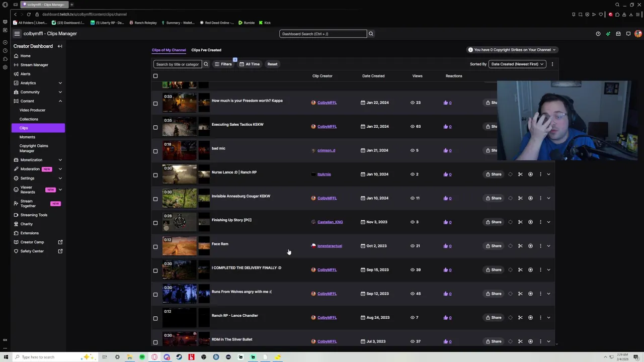The image size is (644, 362).
Task: Open the user avatar in the top right
Action: (638, 34)
